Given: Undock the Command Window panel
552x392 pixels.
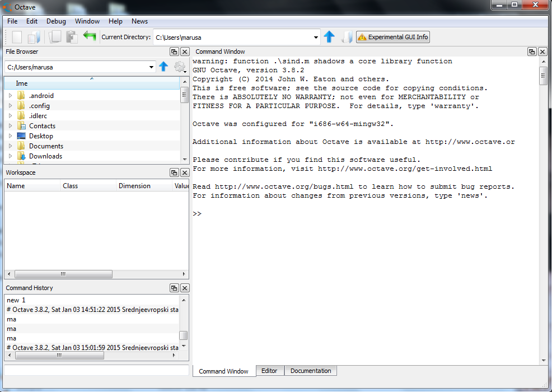Looking at the screenshot, I should [x=532, y=52].
